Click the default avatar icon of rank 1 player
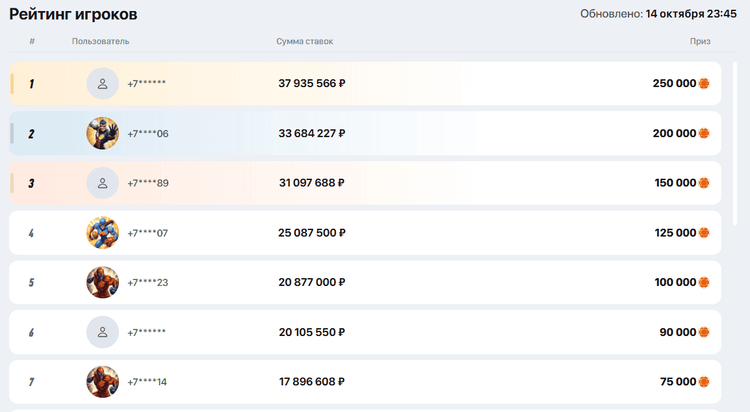This screenshot has width=750, height=412. (102, 84)
